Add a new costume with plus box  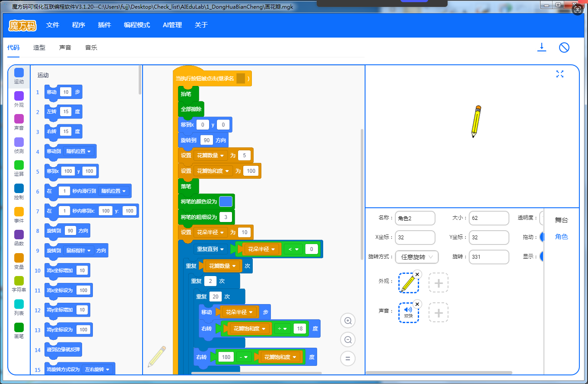[439, 283]
